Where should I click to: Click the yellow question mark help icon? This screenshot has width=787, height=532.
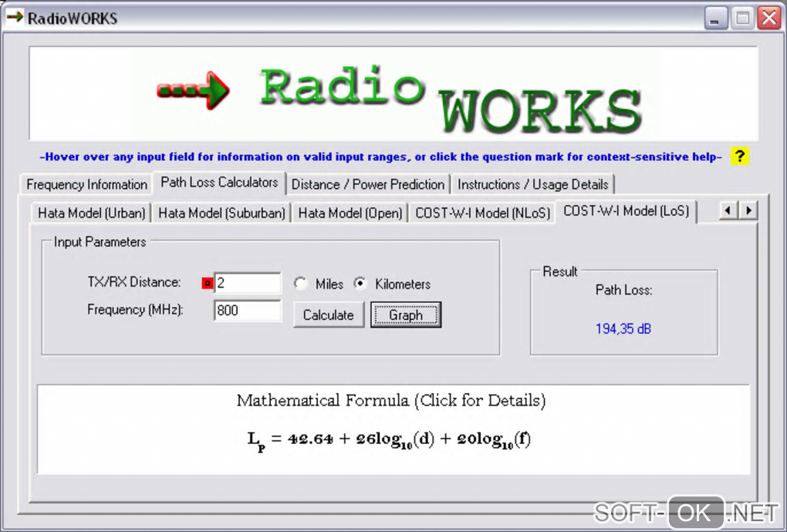(739, 157)
